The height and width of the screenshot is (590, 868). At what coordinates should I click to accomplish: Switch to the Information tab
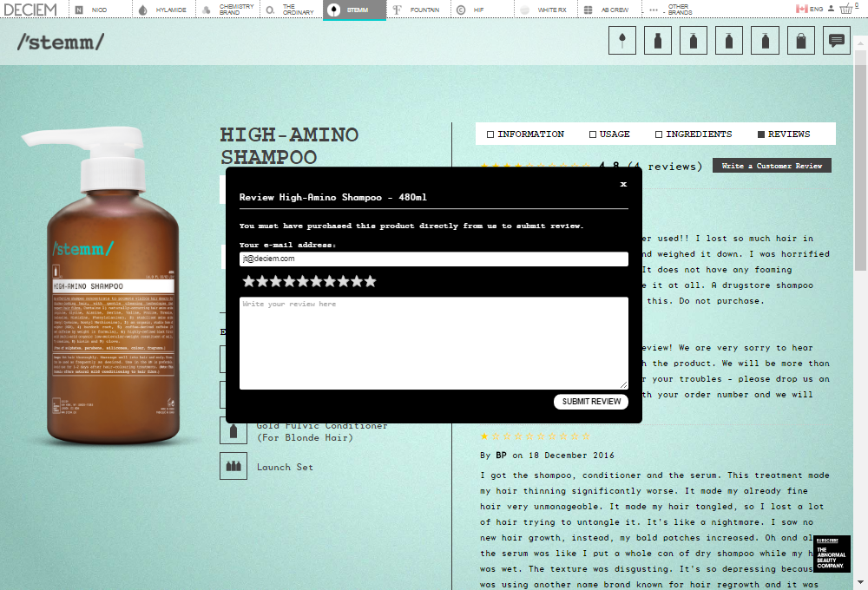click(x=525, y=134)
